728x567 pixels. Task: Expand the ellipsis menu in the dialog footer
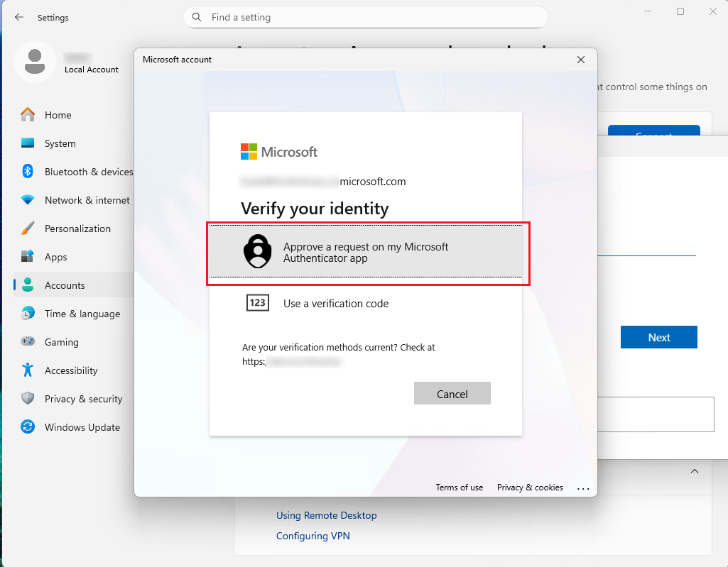[583, 488]
